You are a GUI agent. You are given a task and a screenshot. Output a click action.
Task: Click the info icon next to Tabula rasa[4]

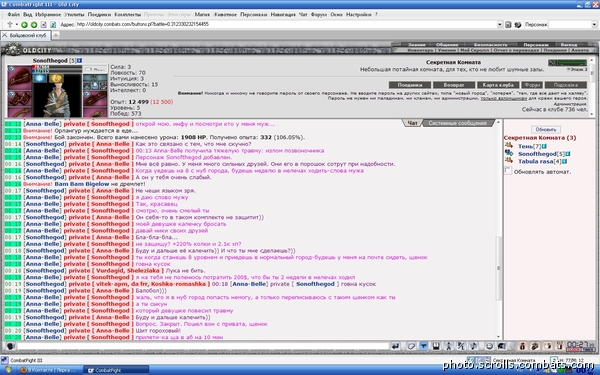[x=564, y=161]
